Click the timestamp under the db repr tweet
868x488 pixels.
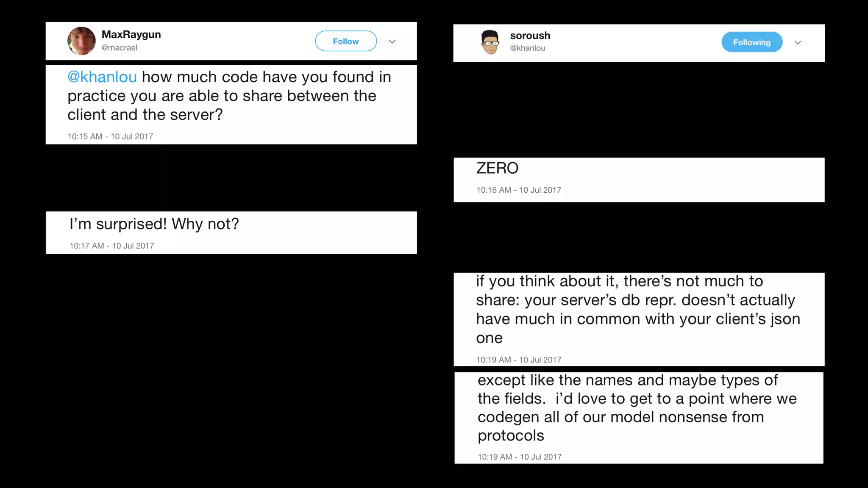coord(518,360)
